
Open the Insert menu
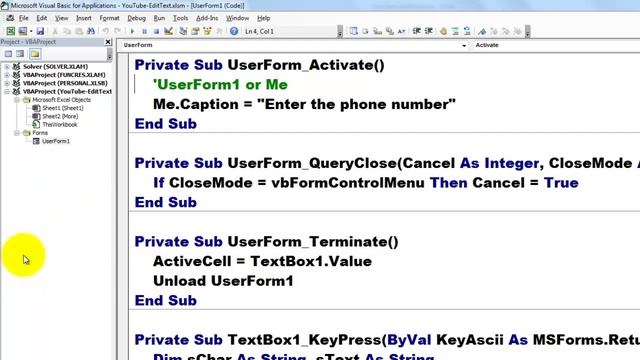pyautogui.click(x=84, y=18)
